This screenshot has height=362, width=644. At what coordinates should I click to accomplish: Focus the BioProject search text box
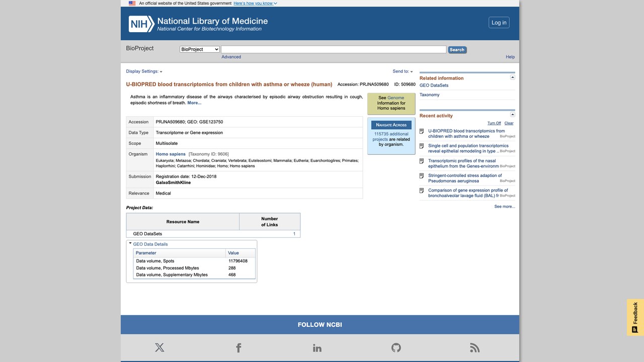334,49
